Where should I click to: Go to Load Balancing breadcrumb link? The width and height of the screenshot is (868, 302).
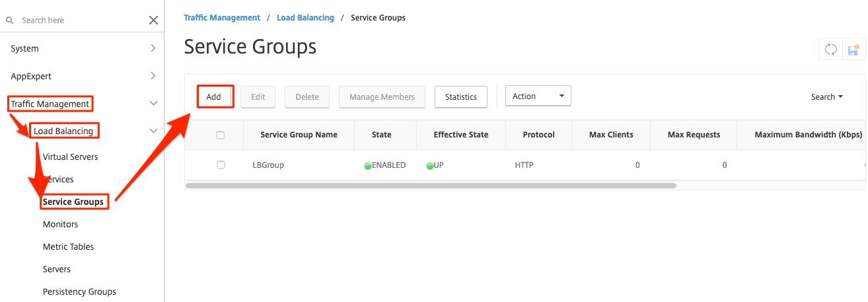[x=305, y=18]
